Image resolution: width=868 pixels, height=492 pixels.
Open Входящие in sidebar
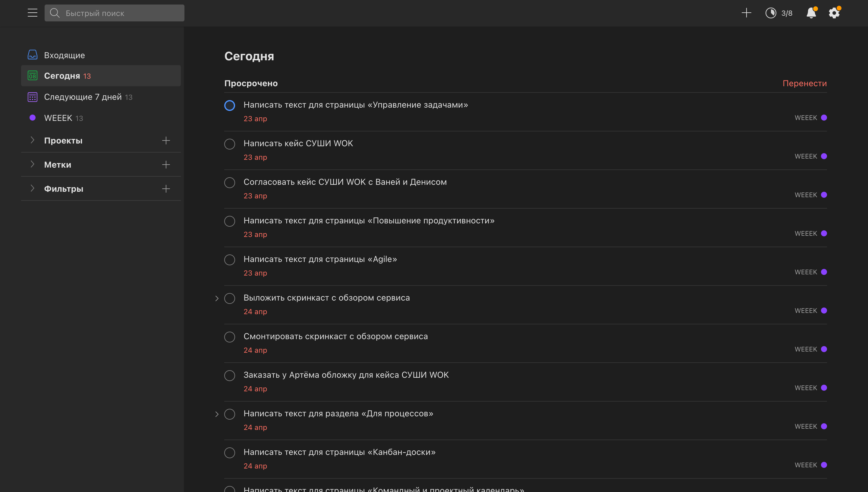[x=64, y=55]
